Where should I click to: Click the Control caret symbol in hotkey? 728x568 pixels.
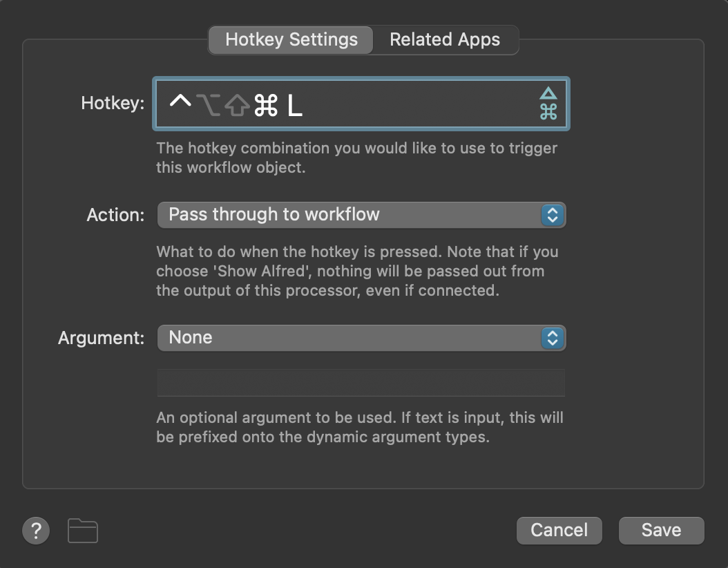point(180,102)
